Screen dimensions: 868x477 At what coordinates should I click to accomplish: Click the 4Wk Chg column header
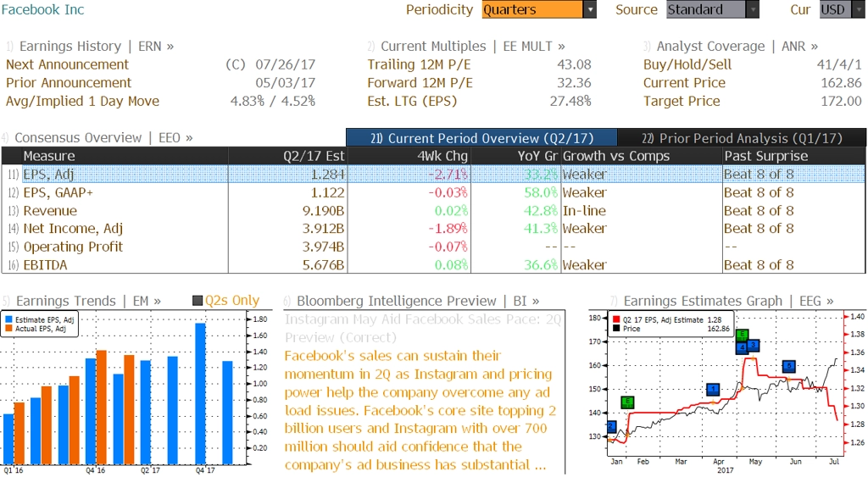tap(409, 156)
